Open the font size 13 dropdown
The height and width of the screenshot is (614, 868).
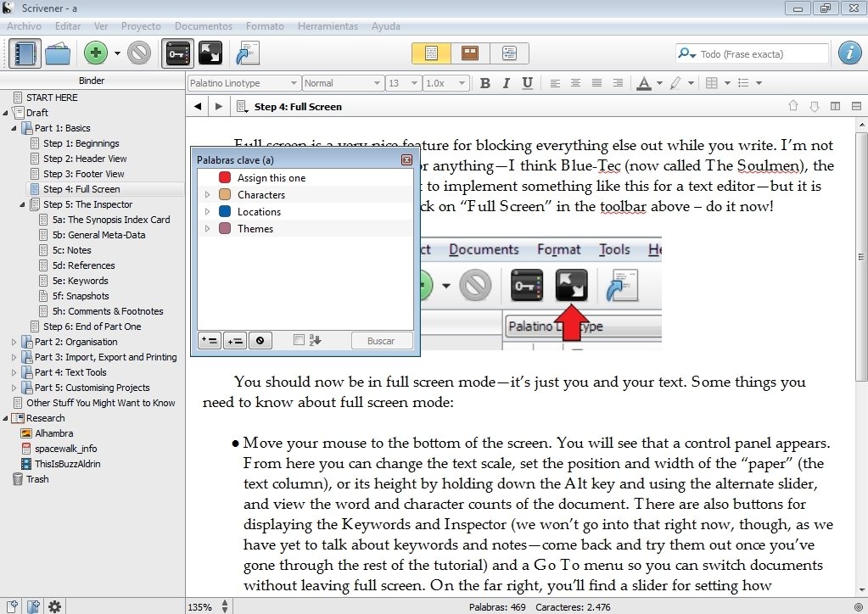tap(403, 83)
